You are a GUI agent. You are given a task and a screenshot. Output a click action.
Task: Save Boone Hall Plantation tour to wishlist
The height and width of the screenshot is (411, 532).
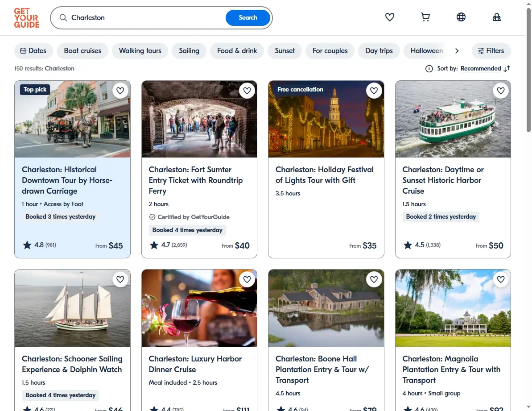[x=374, y=279]
